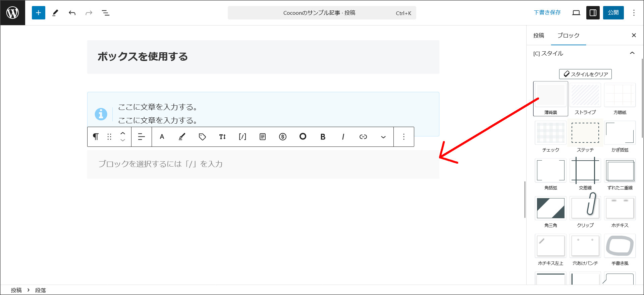This screenshot has width=644, height=295.
Task: Open text alignment dropdown
Action: point(141,137)
